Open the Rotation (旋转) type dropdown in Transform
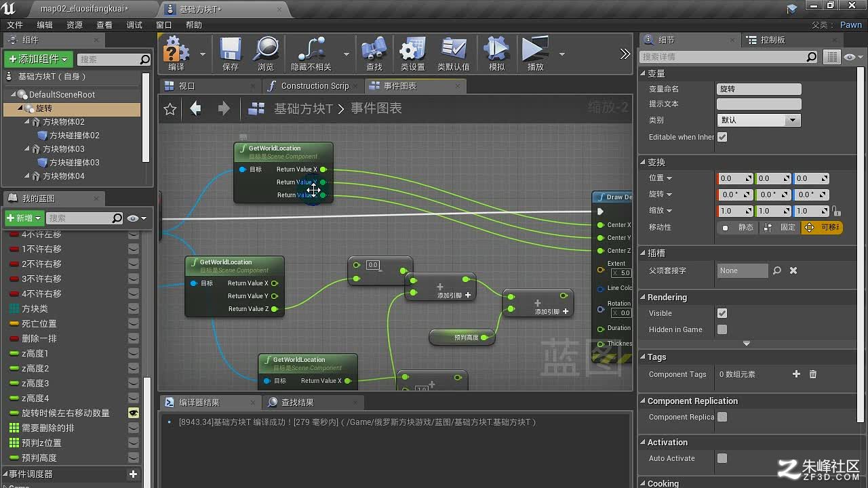The image size is (868, 488). 660,195
